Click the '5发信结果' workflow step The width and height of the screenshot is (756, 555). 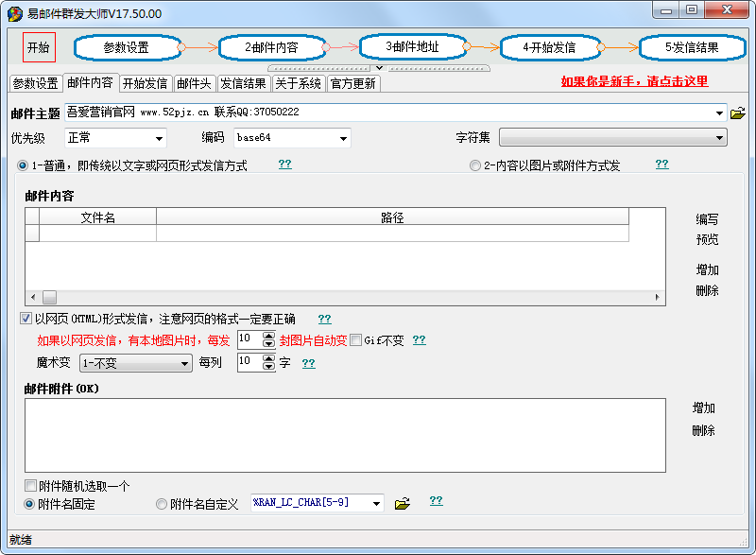click(x=691, y=47)
